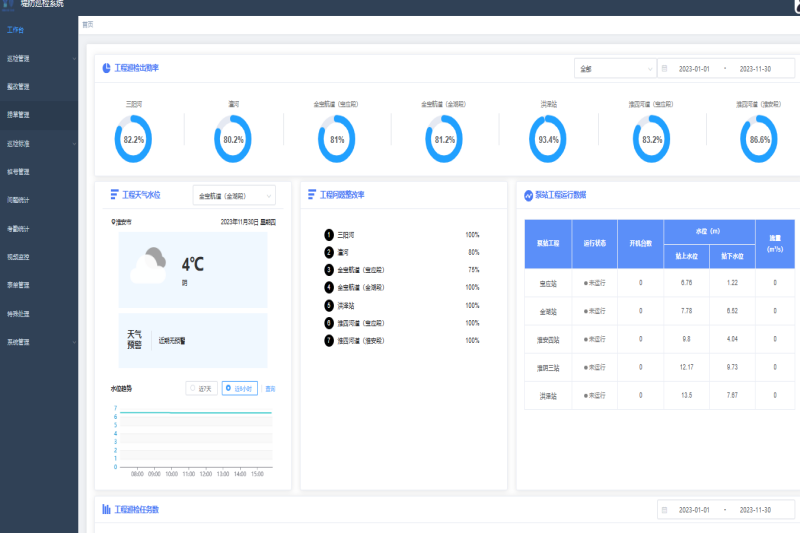Click the 80.2% donut chart
This screenshot has width=800, height=533.
click(233, 139)
